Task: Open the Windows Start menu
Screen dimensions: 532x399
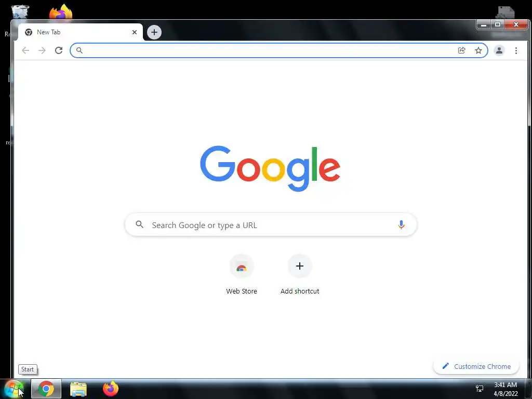Action: (x=14, y=389)
